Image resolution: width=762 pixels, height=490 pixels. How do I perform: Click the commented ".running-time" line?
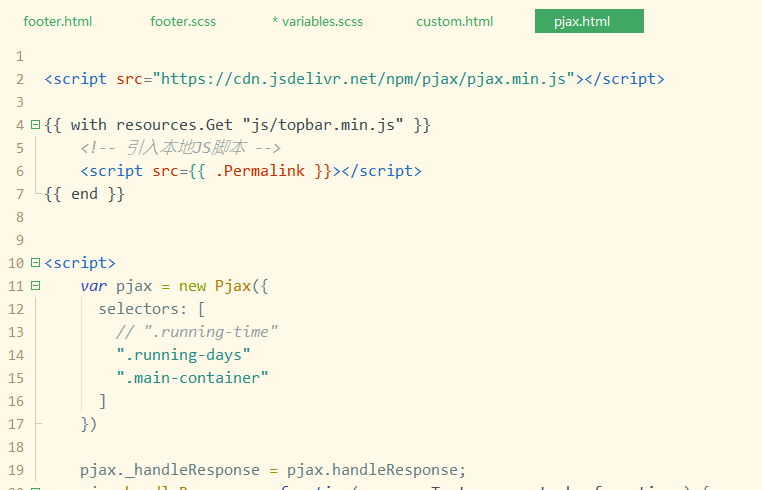(x=197, y=332)
